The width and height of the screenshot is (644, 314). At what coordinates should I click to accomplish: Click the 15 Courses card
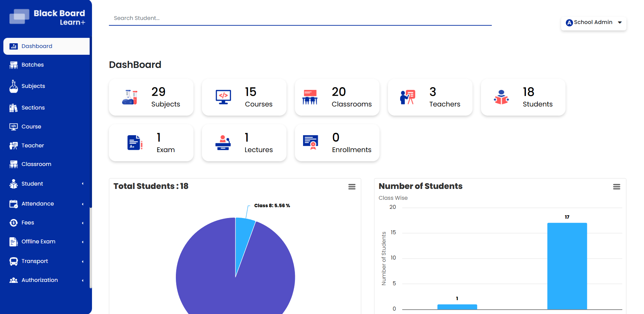point(244,97)
